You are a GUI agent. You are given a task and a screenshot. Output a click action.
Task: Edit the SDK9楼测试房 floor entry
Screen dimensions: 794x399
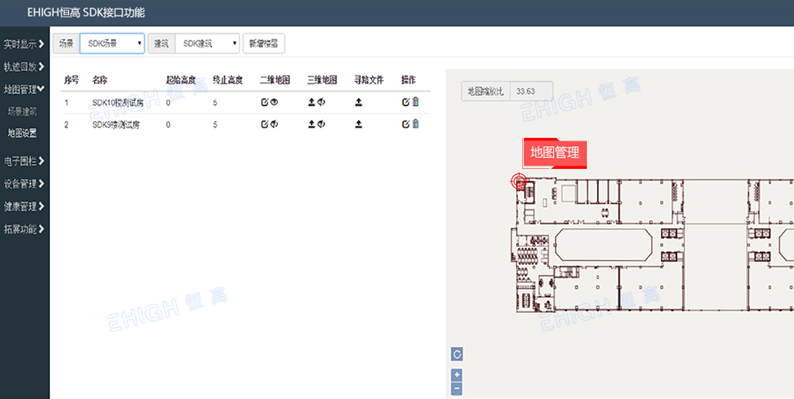(x=406, y=124)
